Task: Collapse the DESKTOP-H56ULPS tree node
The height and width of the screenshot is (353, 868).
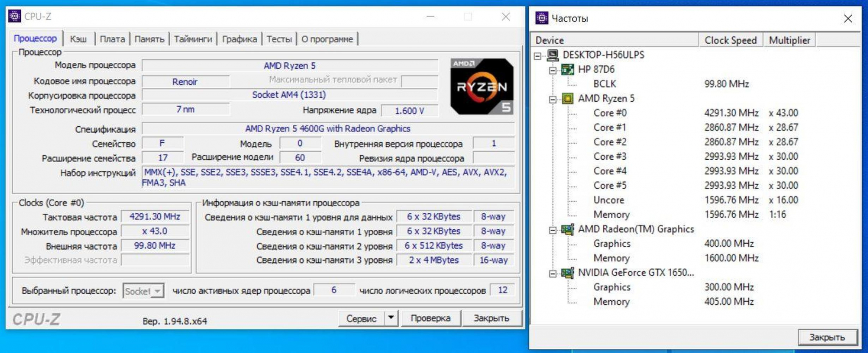Action: (538, 56)
